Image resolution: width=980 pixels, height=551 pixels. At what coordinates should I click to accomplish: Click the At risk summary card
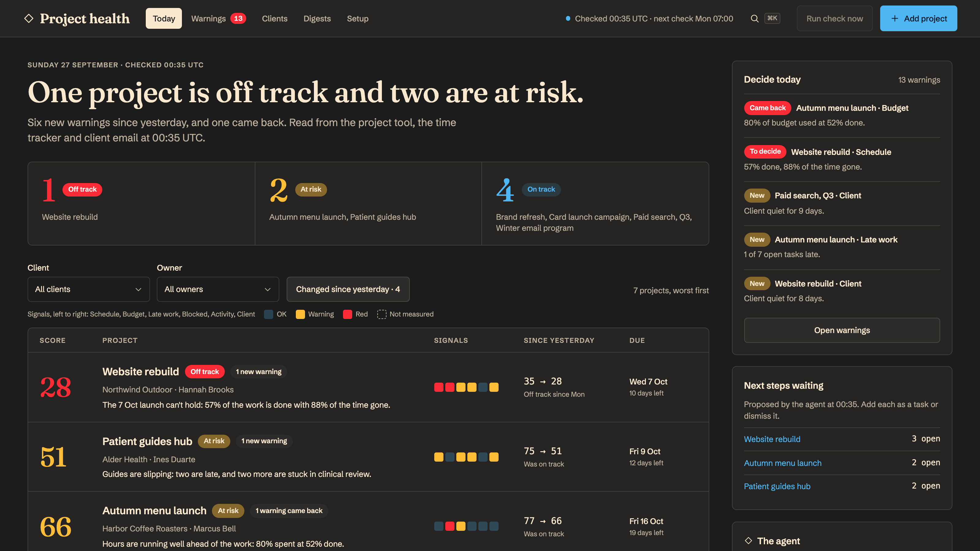click(x=368, y=204)
